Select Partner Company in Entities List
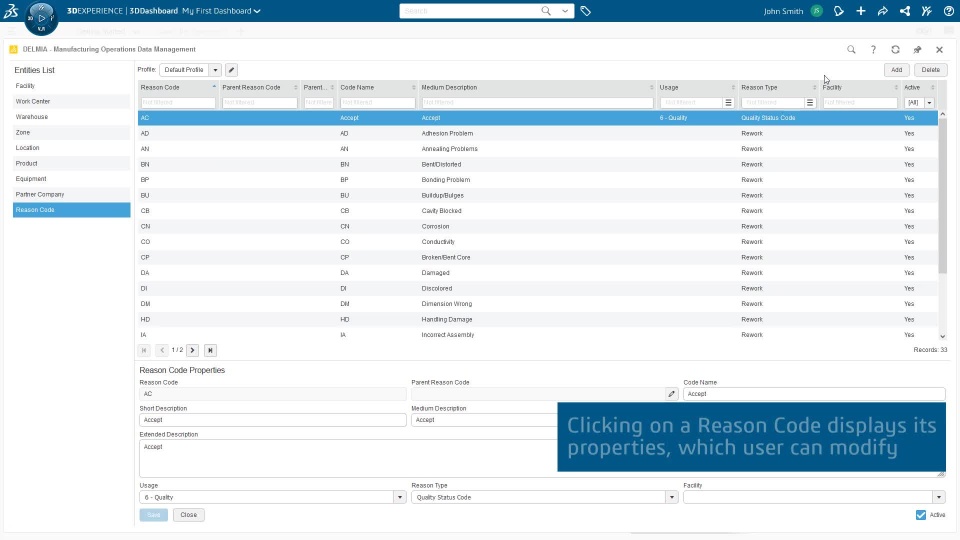 pyautogui.click(x=72, y=194)
